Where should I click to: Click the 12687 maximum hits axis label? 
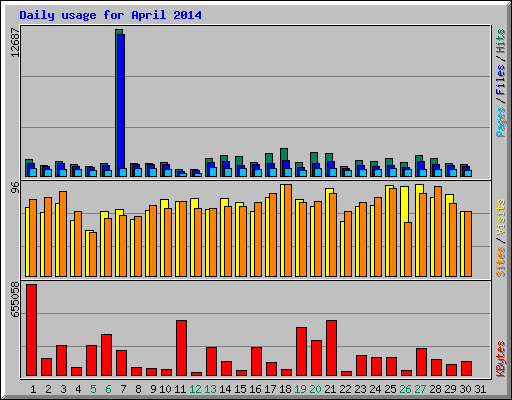pyautogui.click(x=15, y=42)
